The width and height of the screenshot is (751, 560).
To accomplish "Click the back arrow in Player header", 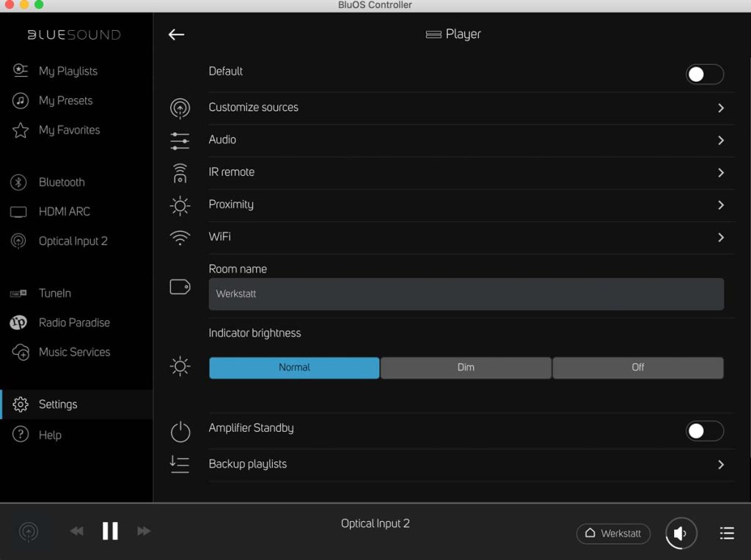I will pyautogui.click(x=176, y=34).
